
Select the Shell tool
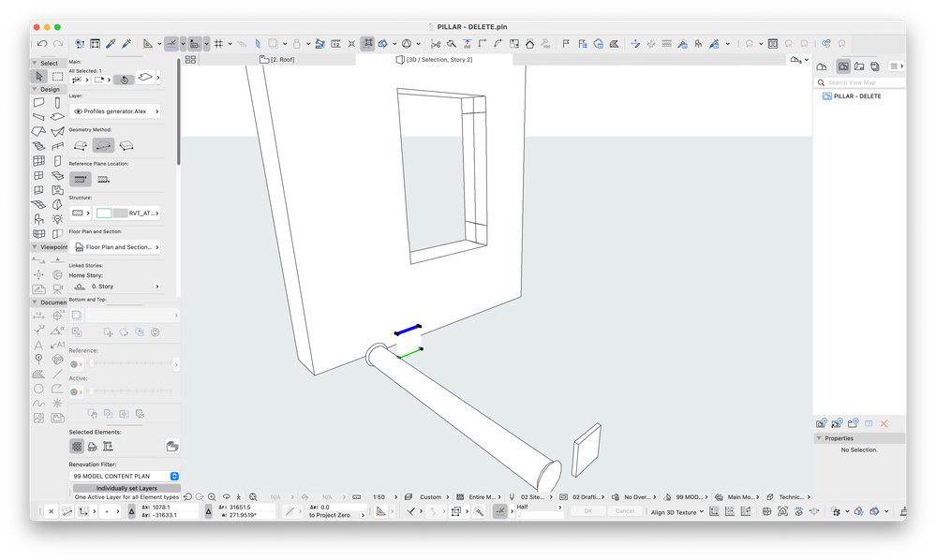(57, 131)
